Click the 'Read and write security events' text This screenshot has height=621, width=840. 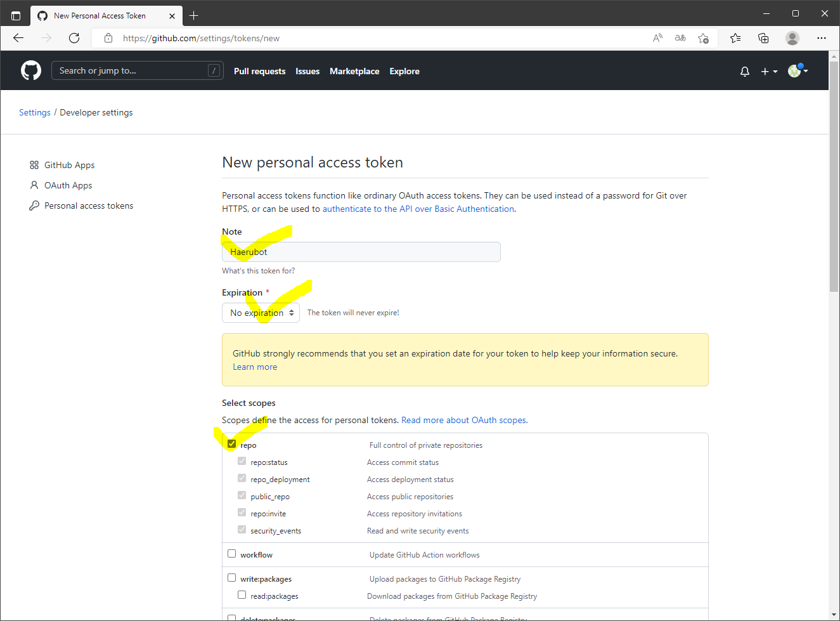(x=418, y=531)
